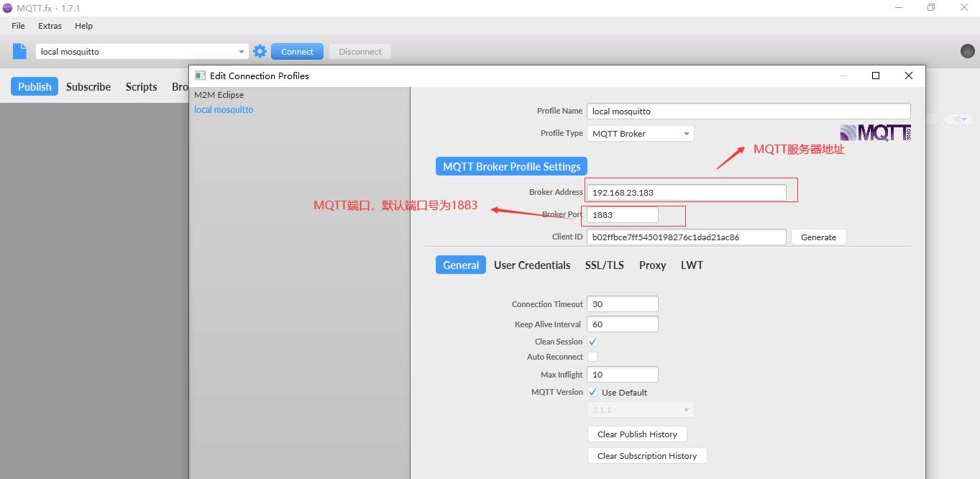
Task: Click the Disconnect button
Action: tap(360, 52)
